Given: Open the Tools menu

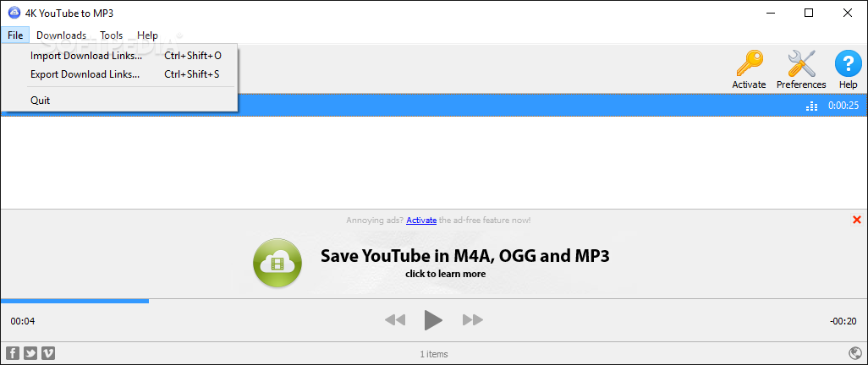Looking at the screenshot, I should click(x=112, y=35).
